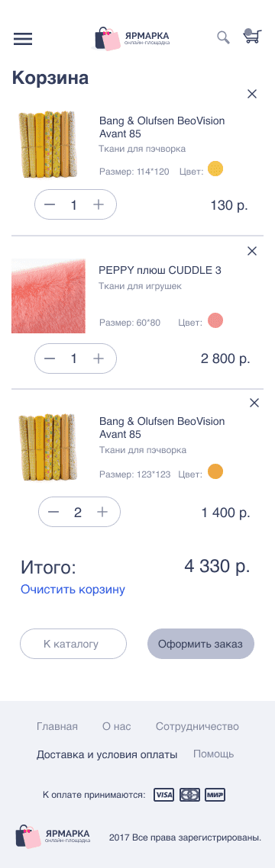Open Главная in the footer menu
The image size is (275, 868).
[57, 726]
